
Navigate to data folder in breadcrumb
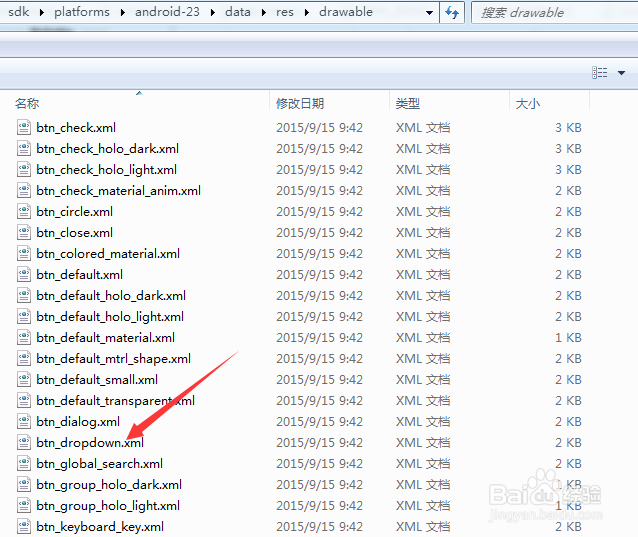pyautogui.click(x=238, y=12)
